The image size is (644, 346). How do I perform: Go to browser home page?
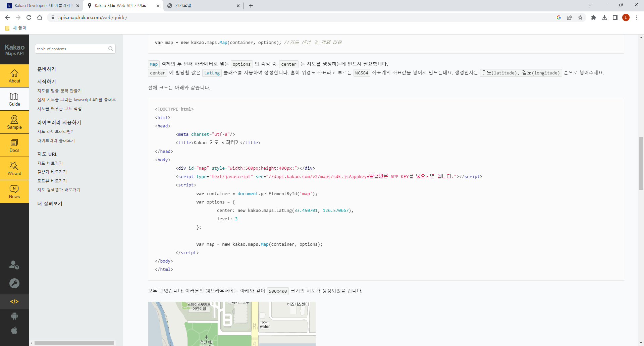(x=40, y=17)
